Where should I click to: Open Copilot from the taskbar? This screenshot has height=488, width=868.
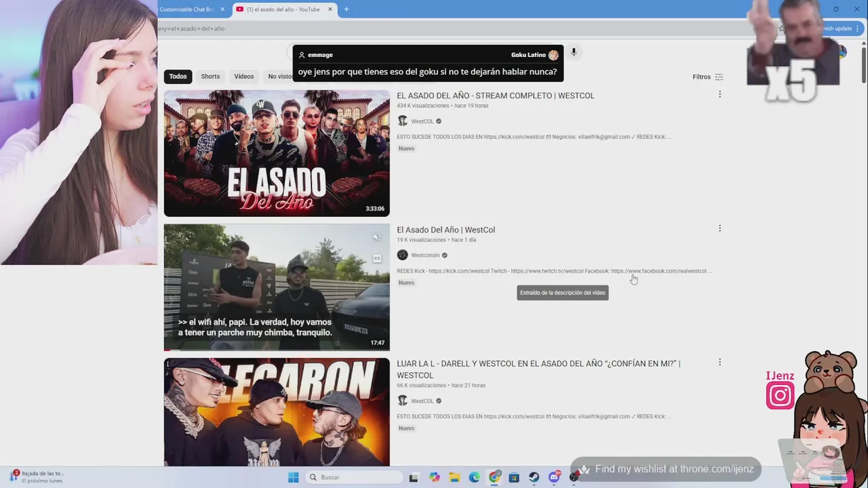[x=435, y=477]
